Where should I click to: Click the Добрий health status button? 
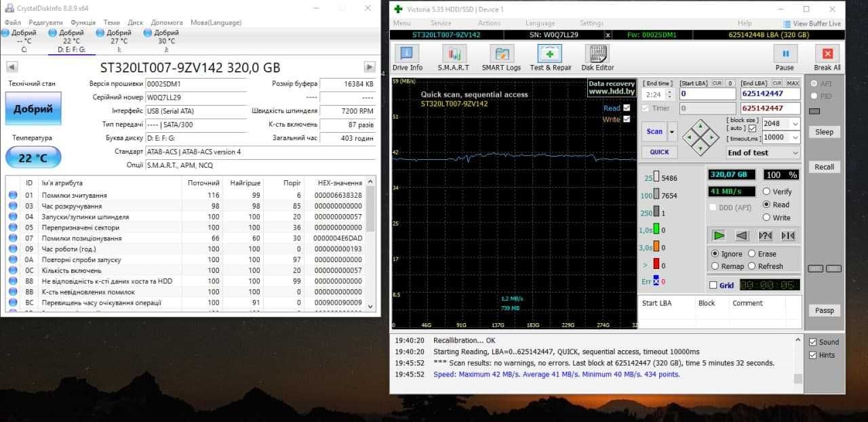(33, 108)
